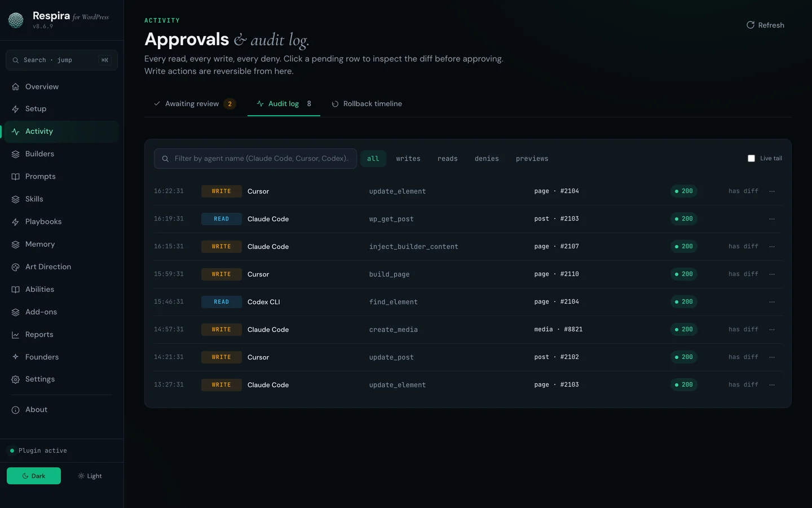Filter log by previews
812x508 pixels.
click(532, 159)
